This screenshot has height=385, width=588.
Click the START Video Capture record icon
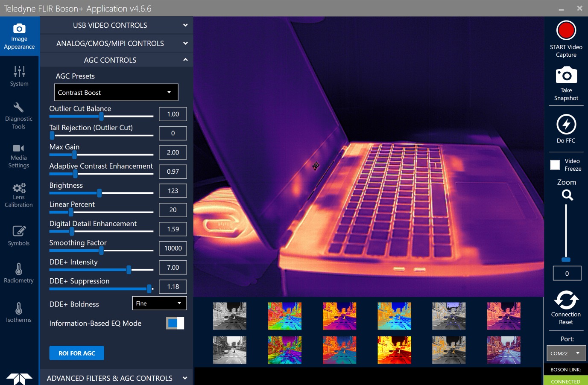[566, 30]
